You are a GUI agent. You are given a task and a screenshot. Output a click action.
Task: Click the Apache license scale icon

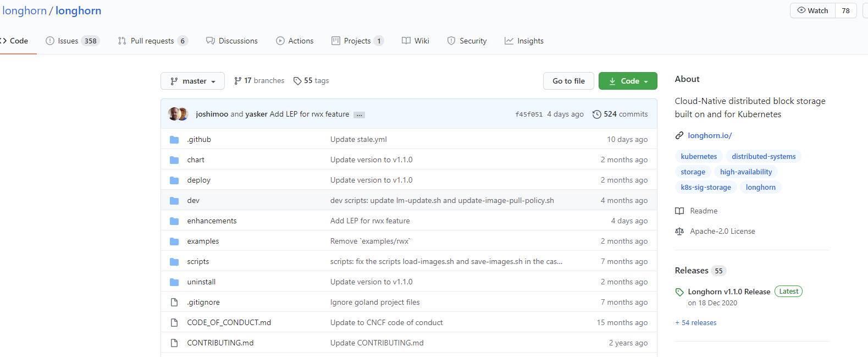pyautogui.click(x=679, y=232)
